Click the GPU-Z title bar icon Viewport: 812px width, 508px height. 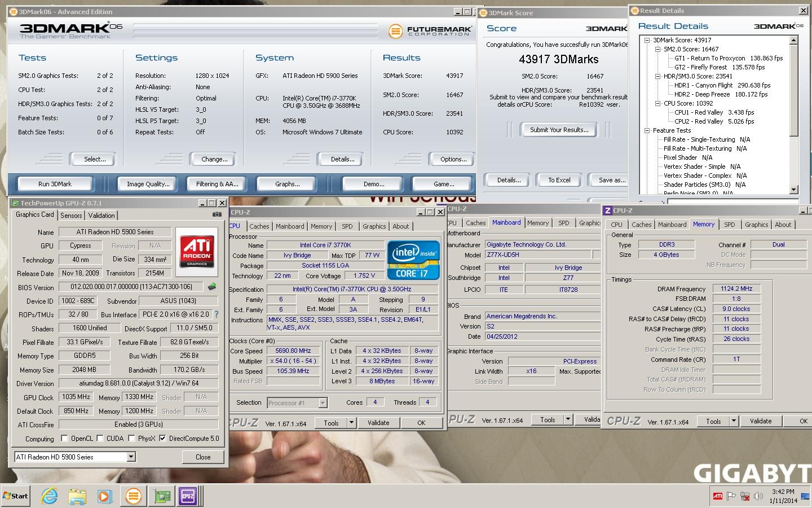[x=15, y=203]
